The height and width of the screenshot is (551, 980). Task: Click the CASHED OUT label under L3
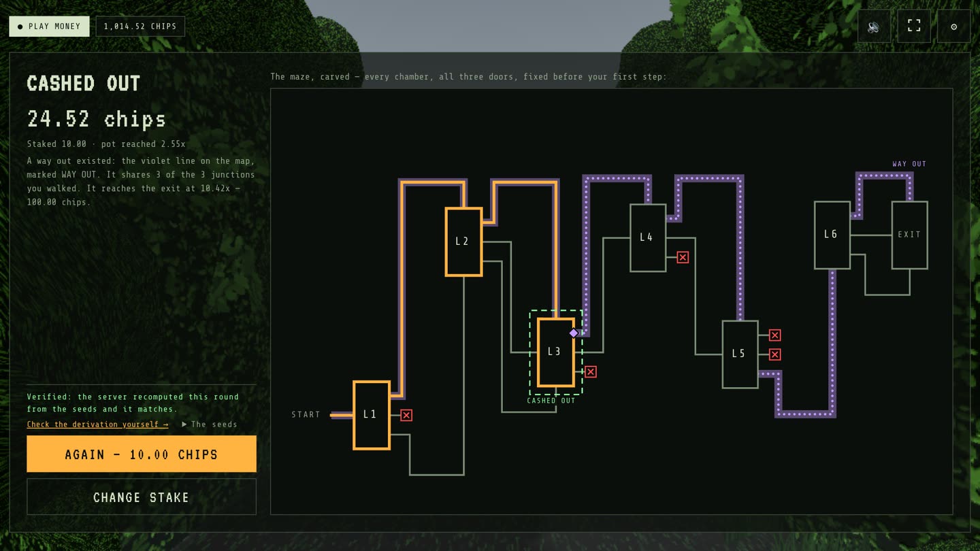pos(551,401)
